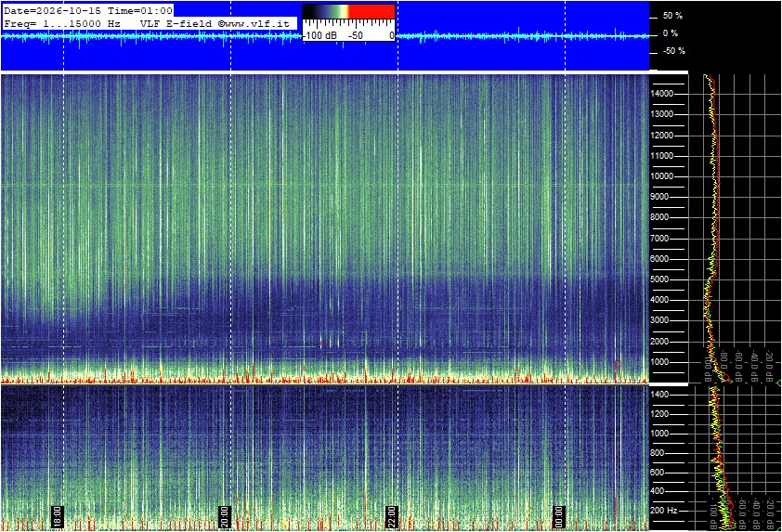Click the 00:00 time marker label
The height and width of the screenshot is (532, 782).
(560, 517)
